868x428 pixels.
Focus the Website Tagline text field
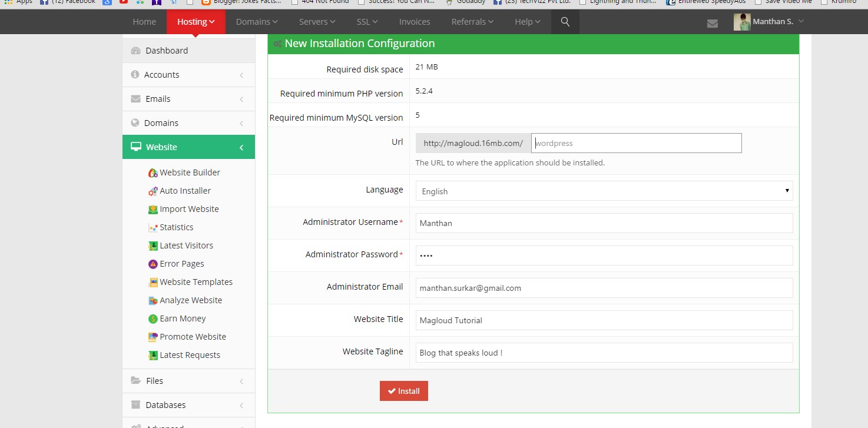tap(604, 353)
